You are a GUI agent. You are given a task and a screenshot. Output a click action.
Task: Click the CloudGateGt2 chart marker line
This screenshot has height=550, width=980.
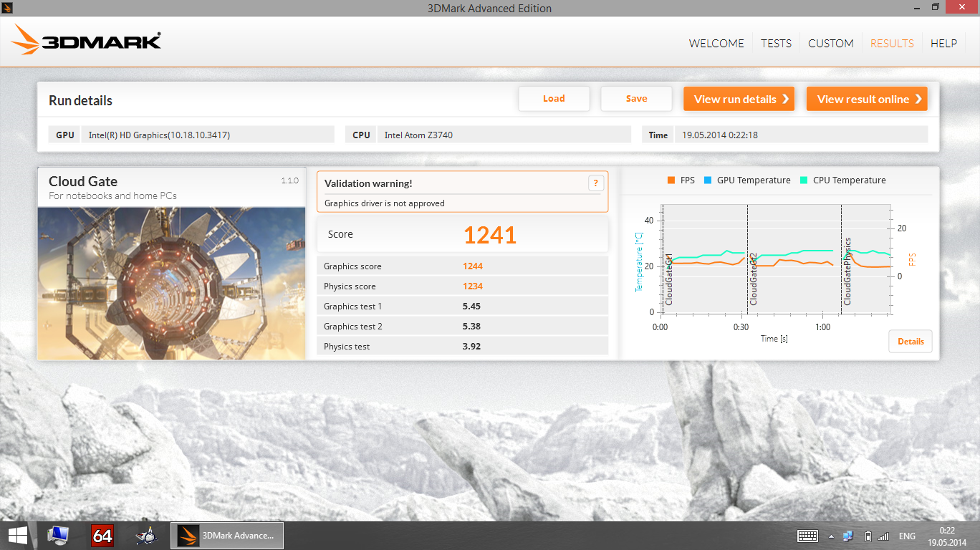[x=747, y=259]
